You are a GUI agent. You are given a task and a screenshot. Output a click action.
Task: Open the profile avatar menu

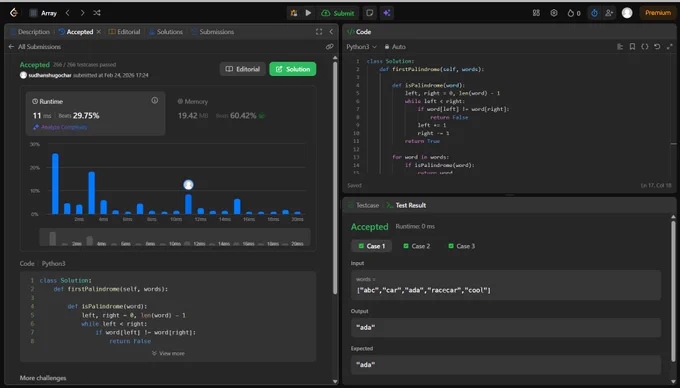[627, 13]
